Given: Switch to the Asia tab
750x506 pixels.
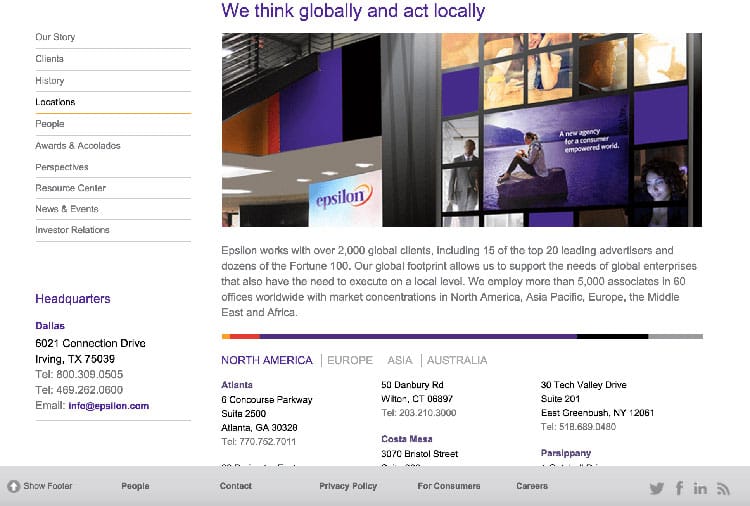Looking at the screenshot, I should [x=400, y=360].
